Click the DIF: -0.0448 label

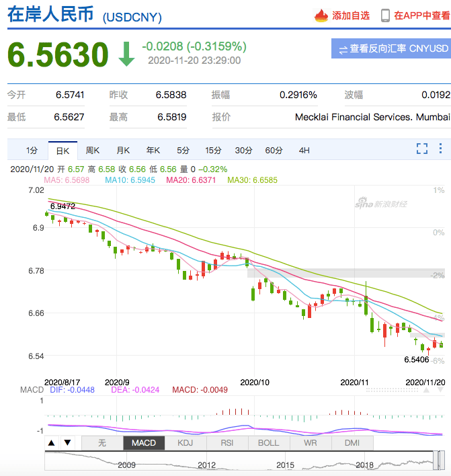click(x=72, y=390)
